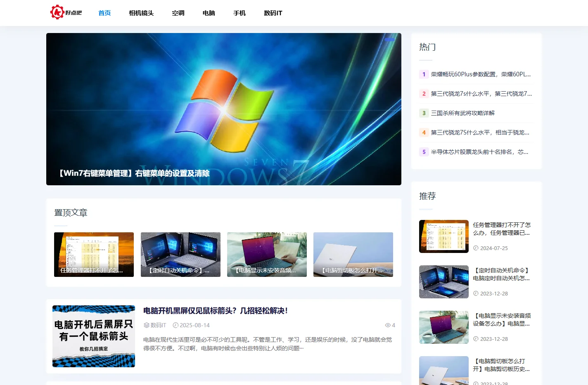Viewport: 588px width, 385px height.
Task: Click the 推荐 section heading
Action: tap(427, 196)
